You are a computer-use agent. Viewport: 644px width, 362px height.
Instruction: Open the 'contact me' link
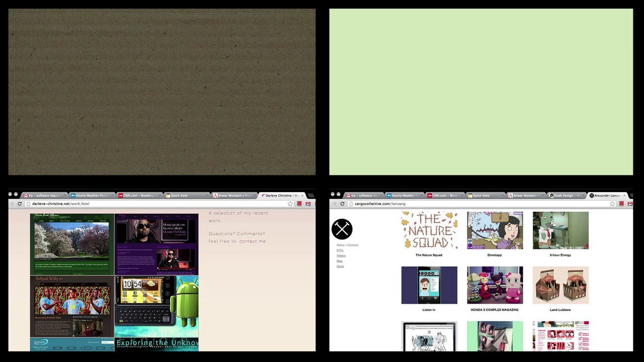253,241
